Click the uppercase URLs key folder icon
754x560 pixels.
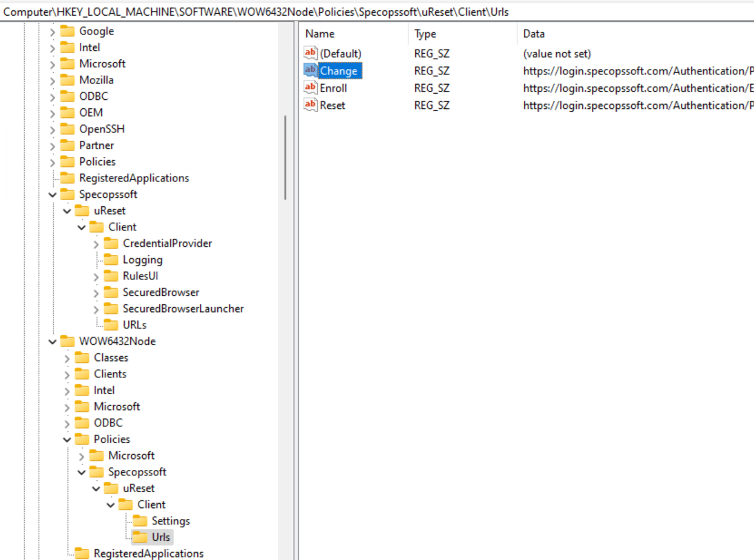(x=111, y=325)
